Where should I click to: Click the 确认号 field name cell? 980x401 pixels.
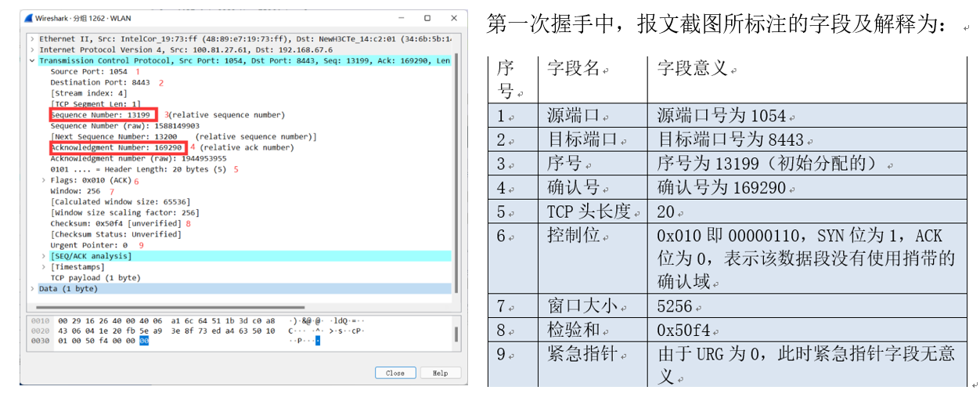593,187
